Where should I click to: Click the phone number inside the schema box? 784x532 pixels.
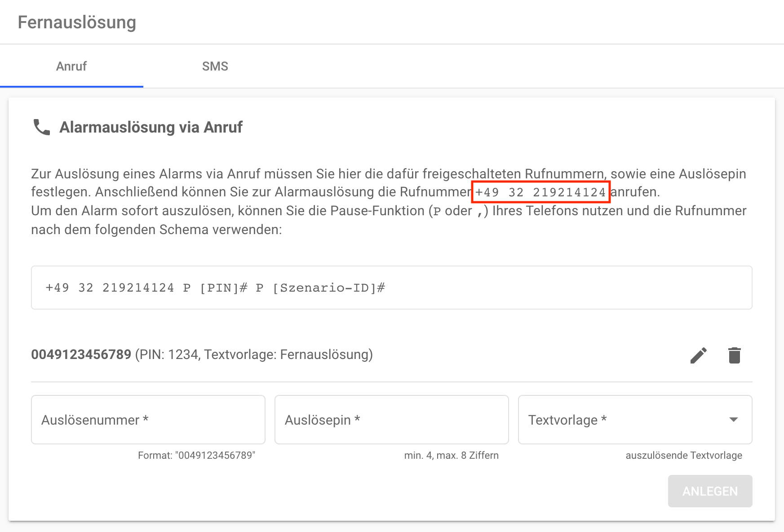tap(110, 288)
